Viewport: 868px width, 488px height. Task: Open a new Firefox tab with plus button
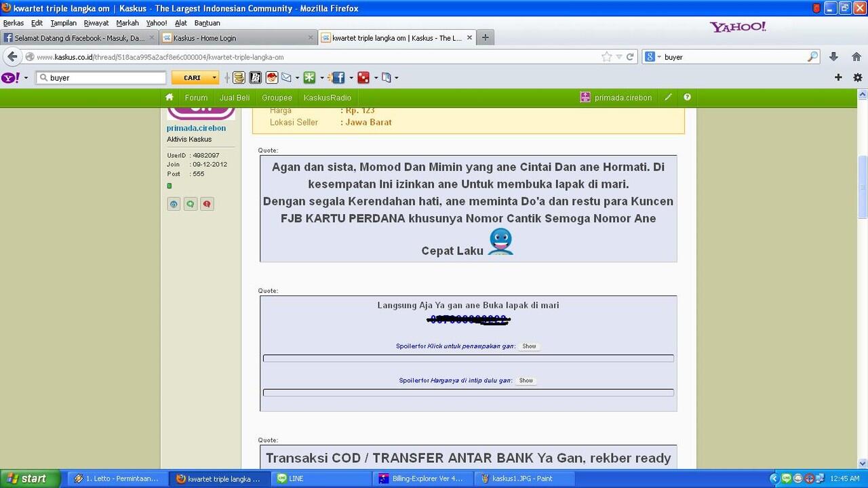tap(485, 38)
